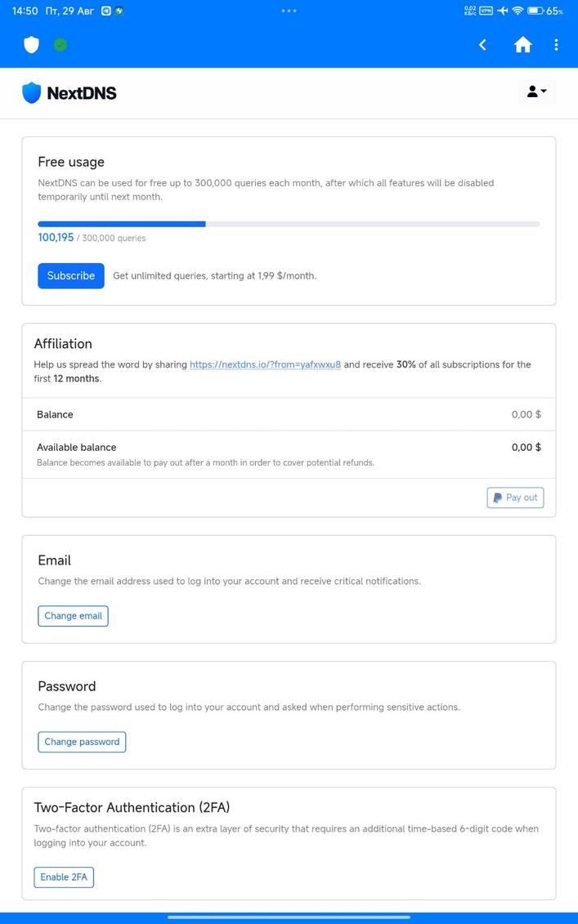Enable 2FA via its button

coord(64,877)
